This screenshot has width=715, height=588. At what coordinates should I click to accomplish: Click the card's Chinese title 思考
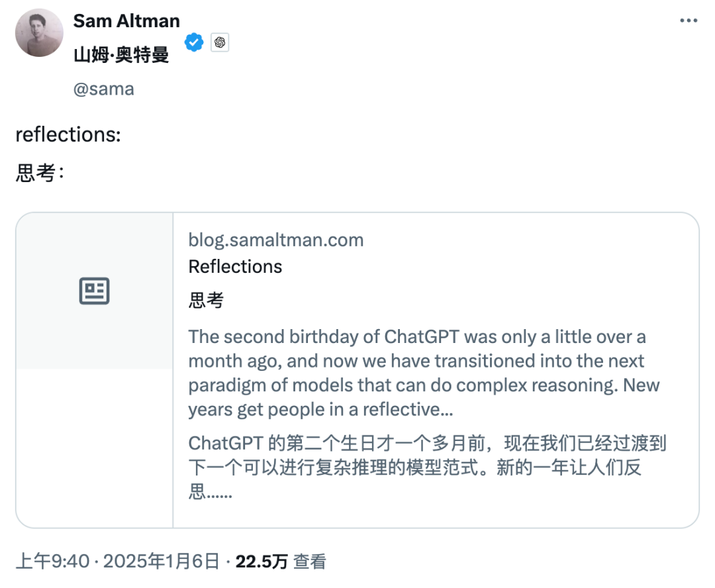[x=206, y=301]
